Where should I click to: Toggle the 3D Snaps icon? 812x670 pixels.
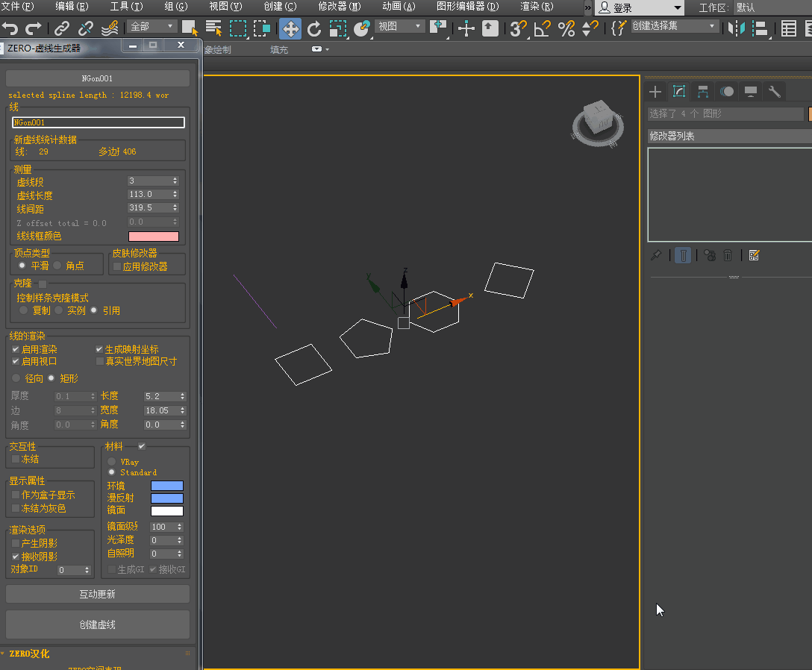[x=517, y=29]
